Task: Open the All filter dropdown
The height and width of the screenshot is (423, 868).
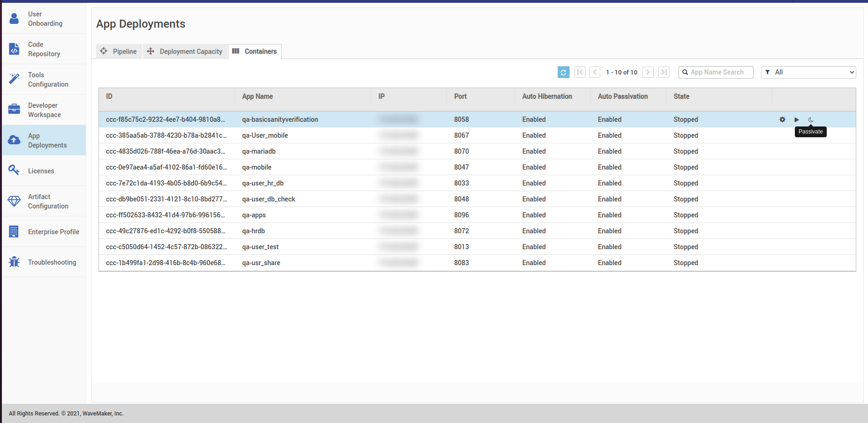Action: point(808,72)
